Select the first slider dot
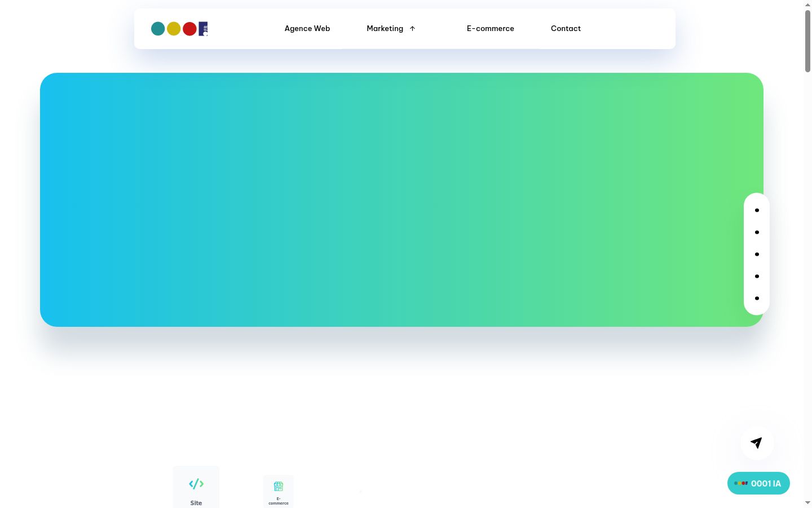 click(x=757, y=211)
